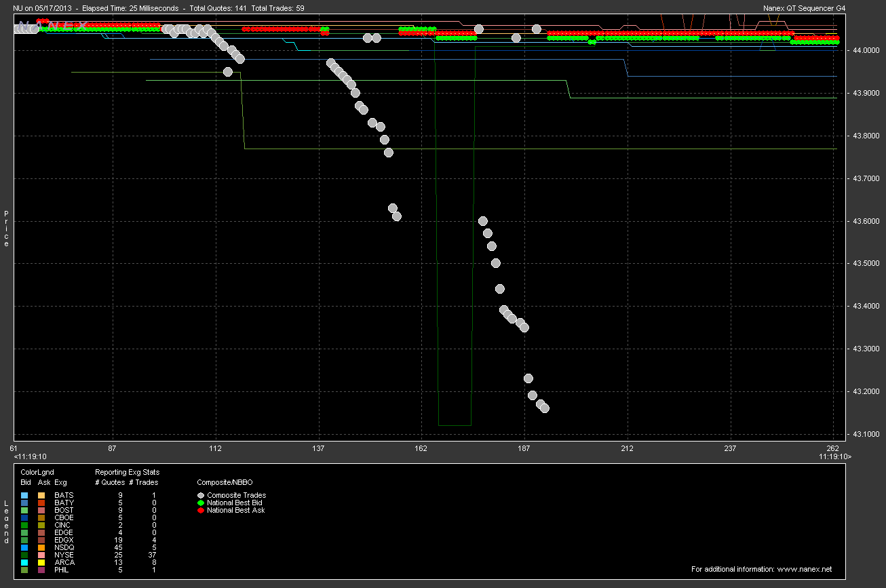This screenshot has height=588, width=886.
Task: Click the EDGX ask color swatch
Action: 42,541
